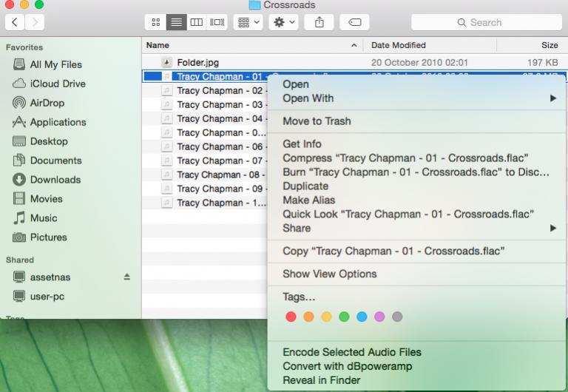Select Get Info from context menu
The height and width of the screenshot is (392, 568).
coord(302,144)
